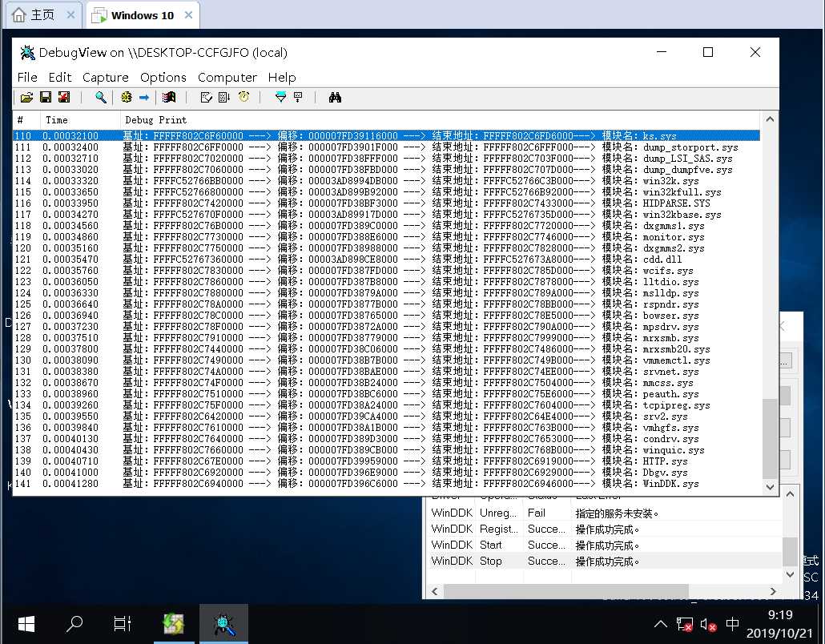Open the Computer menu
The height and width of the screenshot is (644, 825).
tap(227, 78)
